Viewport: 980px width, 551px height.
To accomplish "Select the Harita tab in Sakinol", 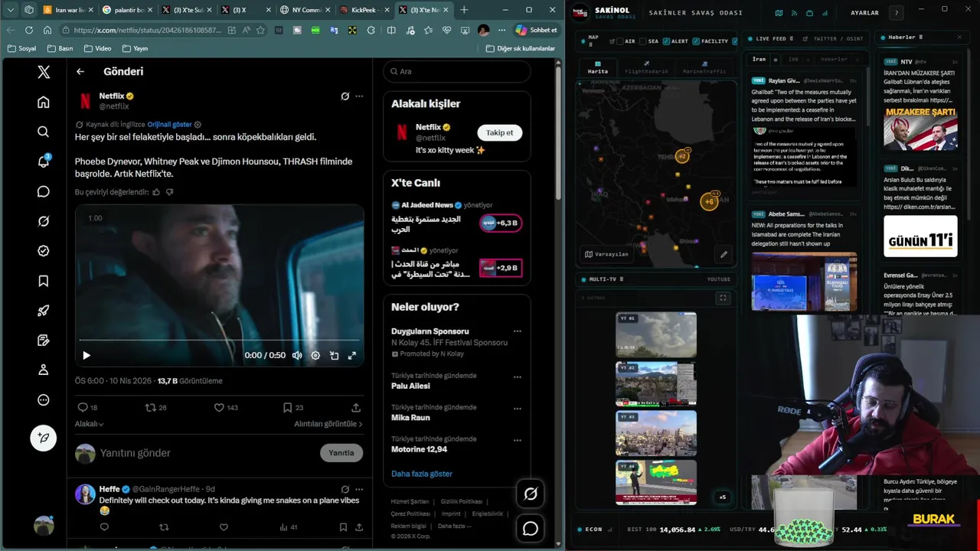I will [598, 67].
